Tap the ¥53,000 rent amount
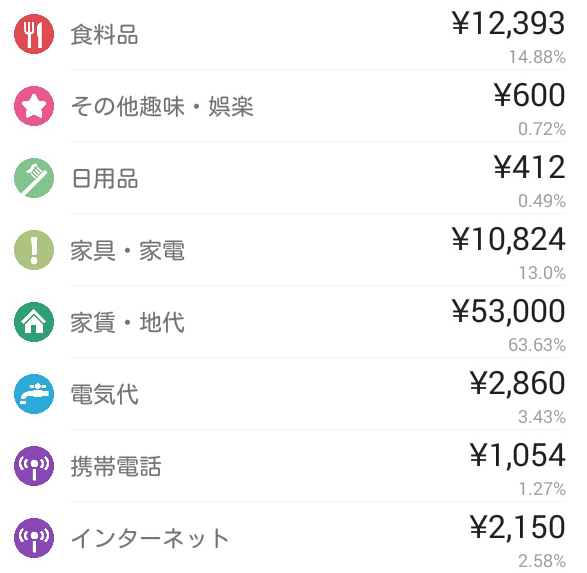This screenshot has width=587, height=573. tap(508, 312)
